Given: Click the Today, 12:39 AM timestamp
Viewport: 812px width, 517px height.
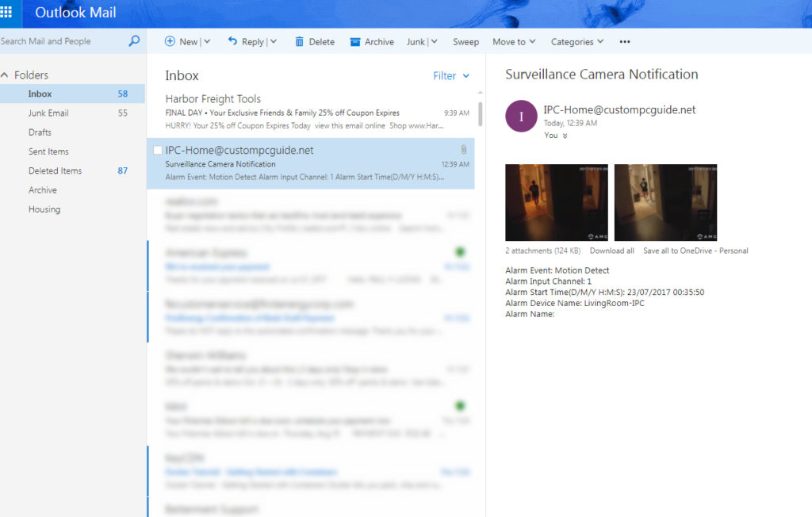Looking at the screenshot, I should click(570, 123).
